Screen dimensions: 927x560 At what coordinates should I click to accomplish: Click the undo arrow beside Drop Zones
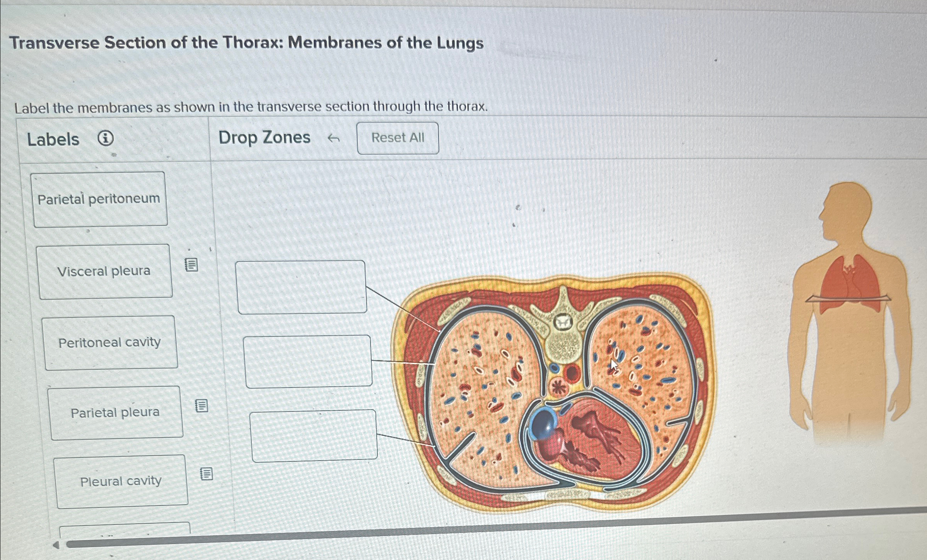pyautogui.click(x=334, y=138)
